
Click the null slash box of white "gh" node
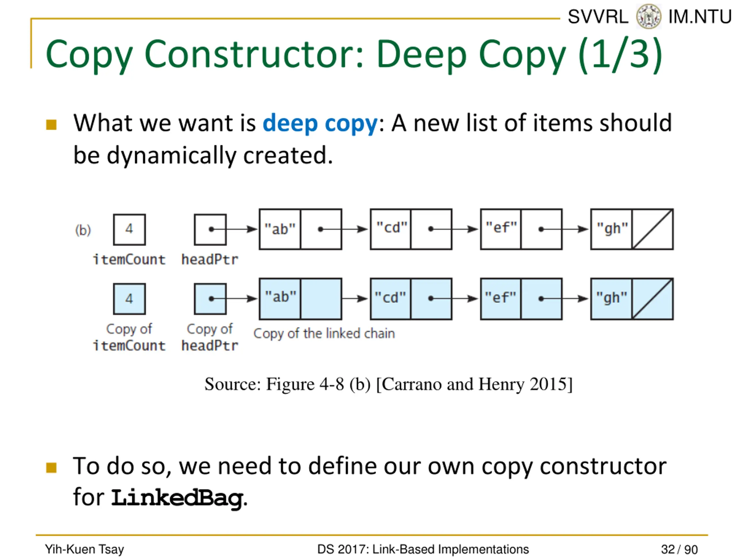(x=652, y=229)
